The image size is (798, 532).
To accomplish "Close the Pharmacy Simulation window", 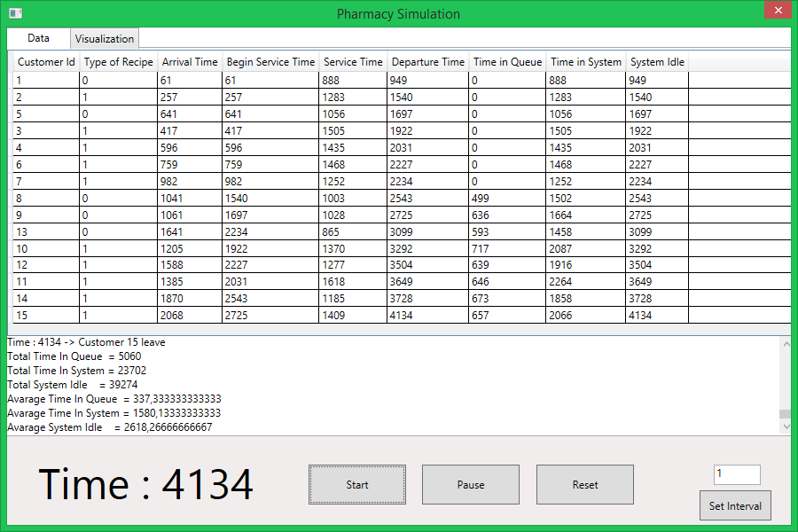I will [x=778, y=10].
